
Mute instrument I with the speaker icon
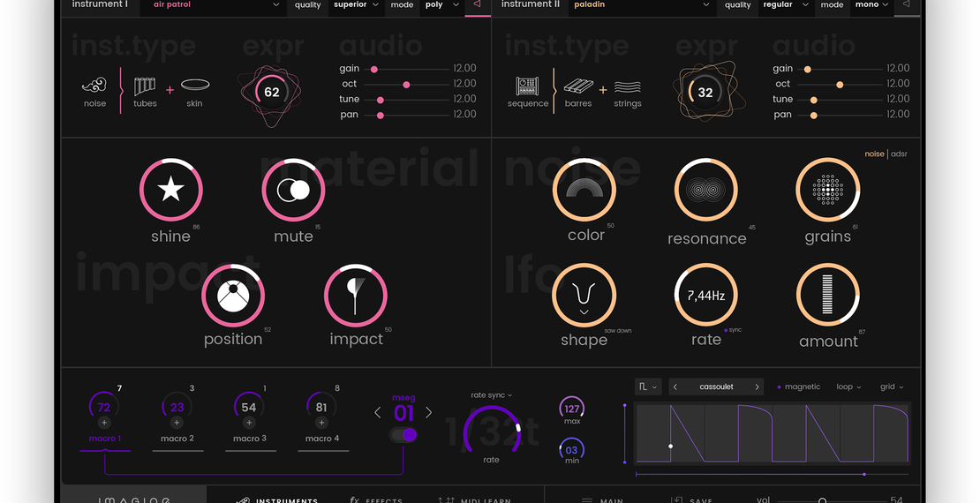pyautogui.click(x=477, y=5)
